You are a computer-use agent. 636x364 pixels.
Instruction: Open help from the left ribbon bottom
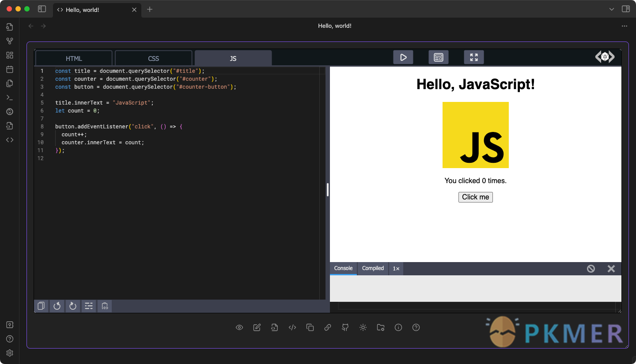[x=10, y=339]
